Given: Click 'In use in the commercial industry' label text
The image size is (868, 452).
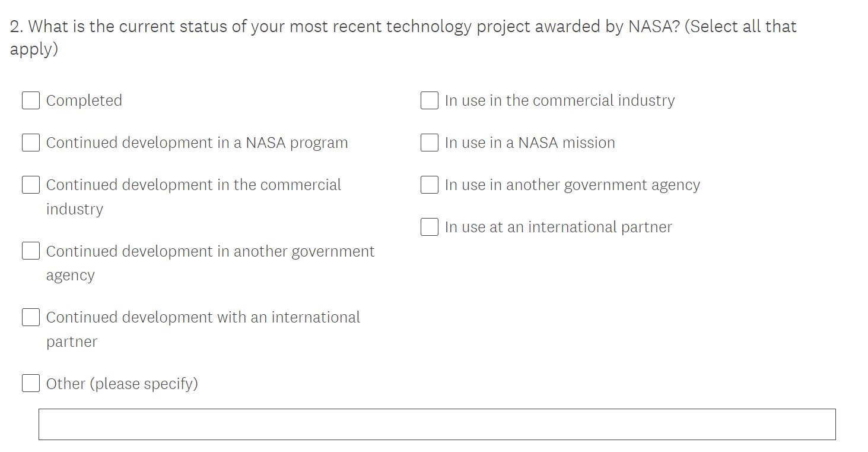Looking at the screenshot, I should 559,100.
